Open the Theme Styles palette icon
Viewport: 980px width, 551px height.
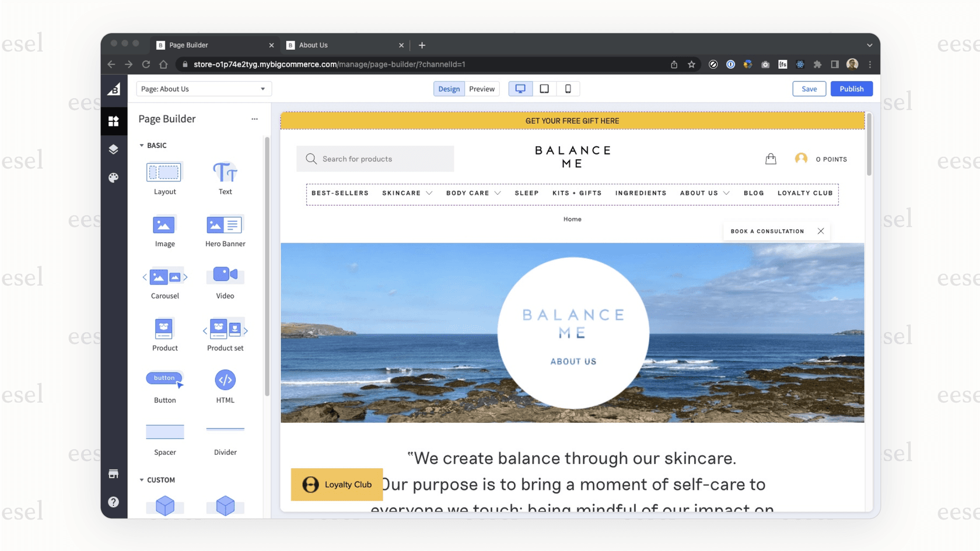[x=114, y=177]
